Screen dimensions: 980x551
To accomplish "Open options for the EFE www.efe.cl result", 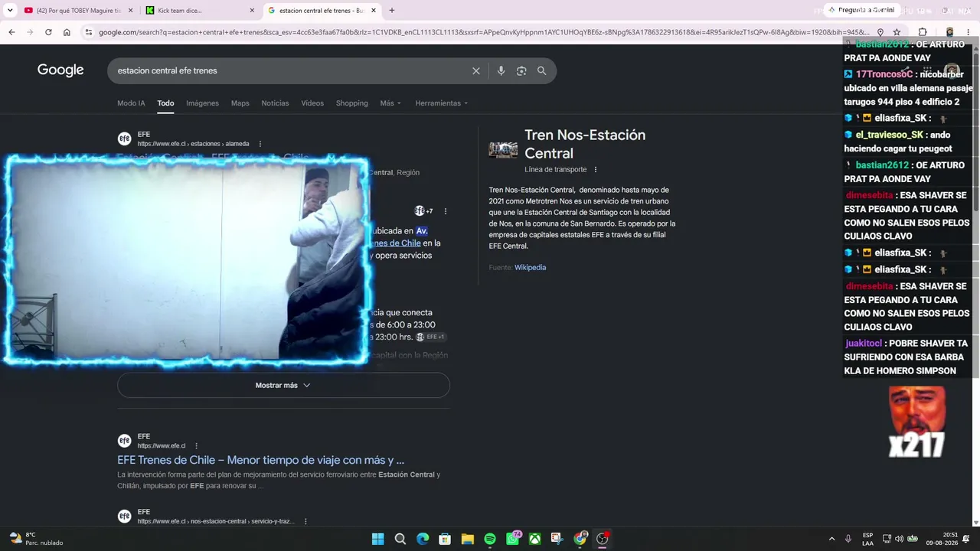I will click(196, 445).
